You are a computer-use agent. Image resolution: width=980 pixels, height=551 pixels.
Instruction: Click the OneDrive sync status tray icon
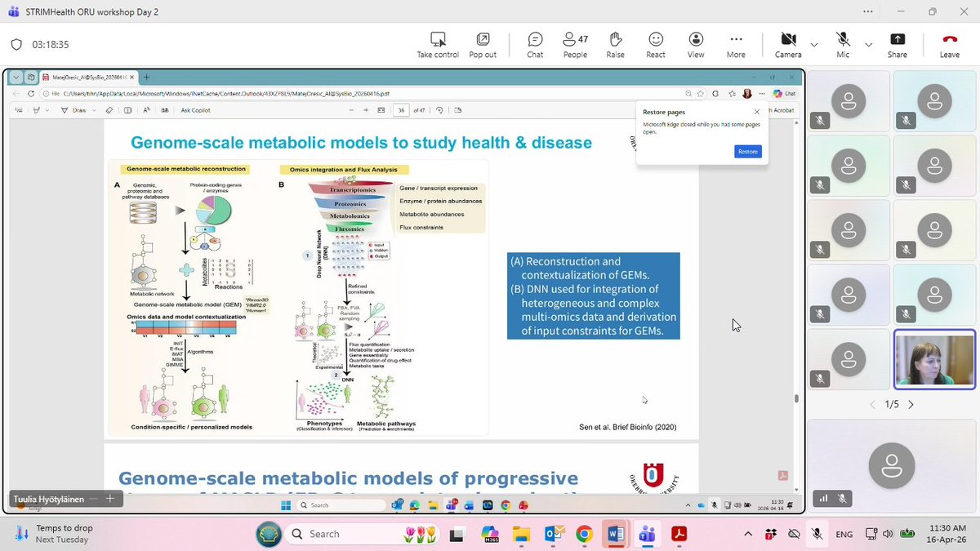tap(793, 534)
